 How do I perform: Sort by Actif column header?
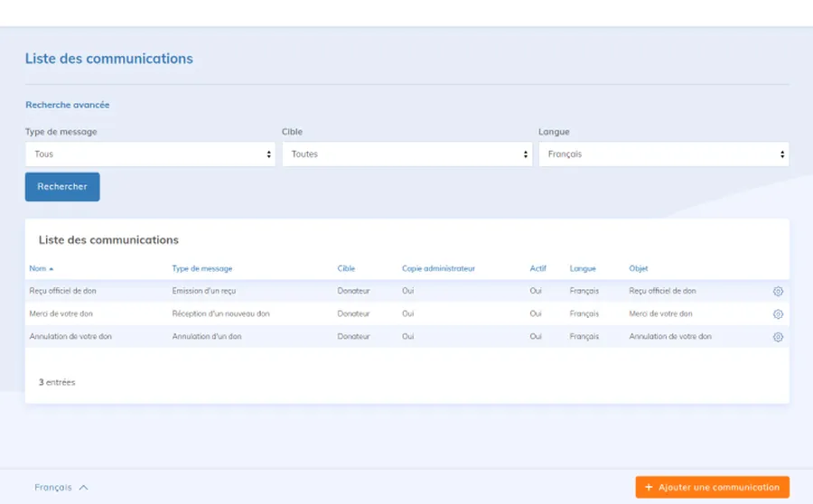[537, 268]
